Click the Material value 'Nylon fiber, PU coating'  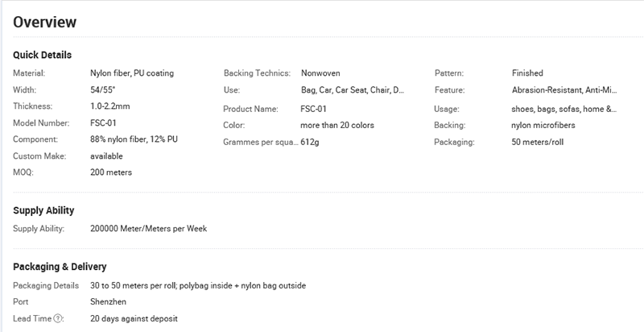click(132, 73)
